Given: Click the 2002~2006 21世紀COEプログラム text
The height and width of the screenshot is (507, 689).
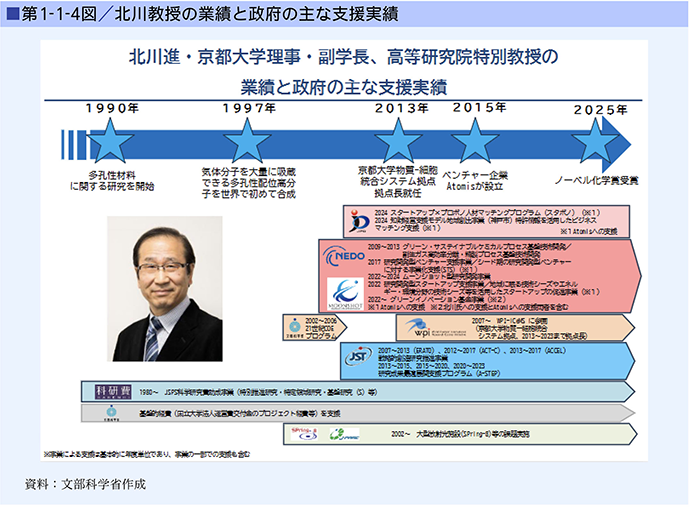Looking at the screenshot, I should click(321, 328).
